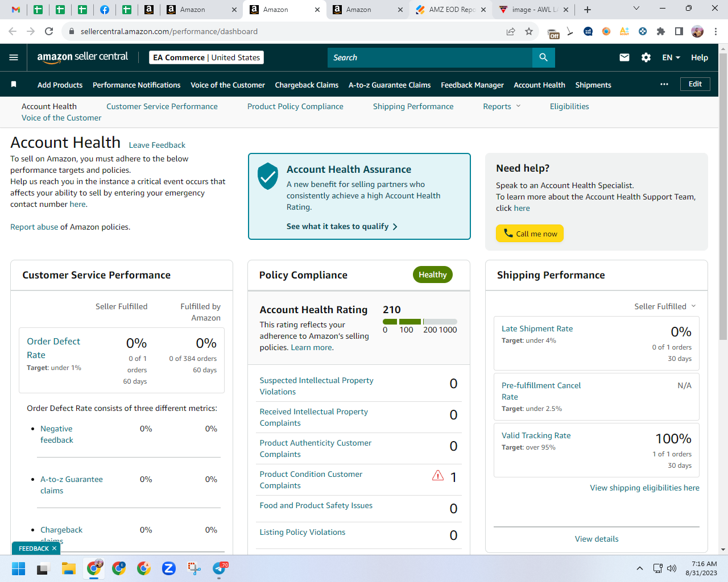Image resolution: width=728 pixels, height=582 pixels.
Task: Reload the page with the refresh icon
Action: [x=49, y=31]
